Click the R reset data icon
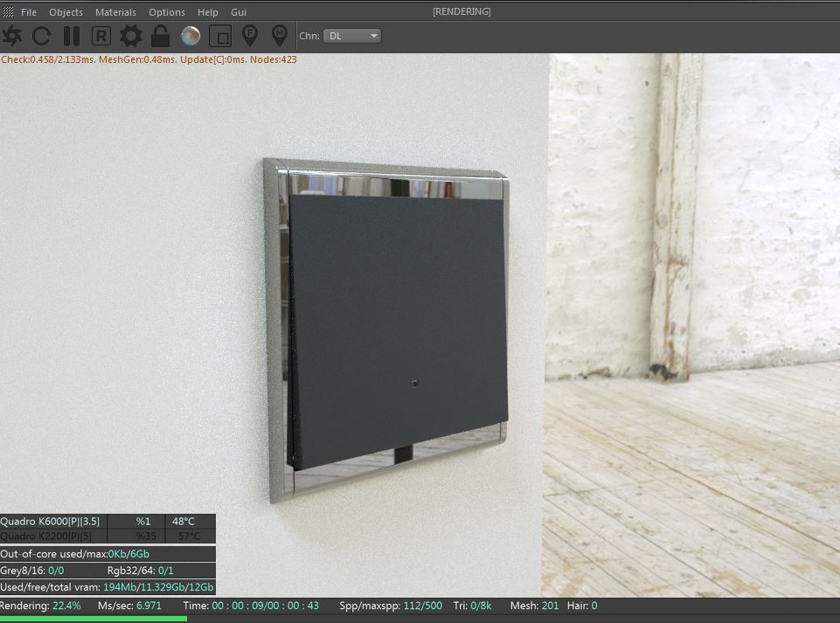Image resolution: width=840 pixels, height=623 pixels. pyautogui.click(x=101, y=36)
